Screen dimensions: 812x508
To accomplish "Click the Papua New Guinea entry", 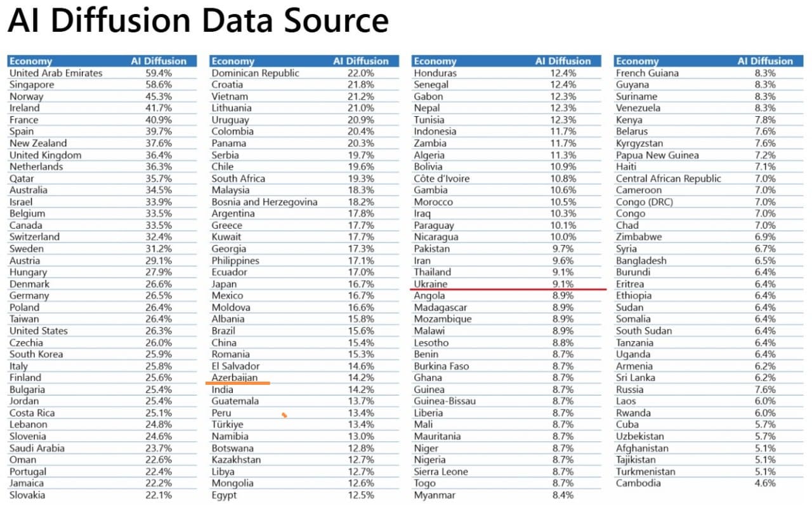I will 657,155.
